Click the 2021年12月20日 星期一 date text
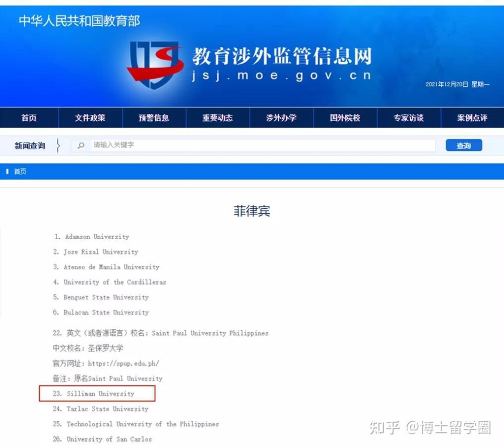Image resolution: width=504 pixels, height=448 pixels. [x=458, y=84]
